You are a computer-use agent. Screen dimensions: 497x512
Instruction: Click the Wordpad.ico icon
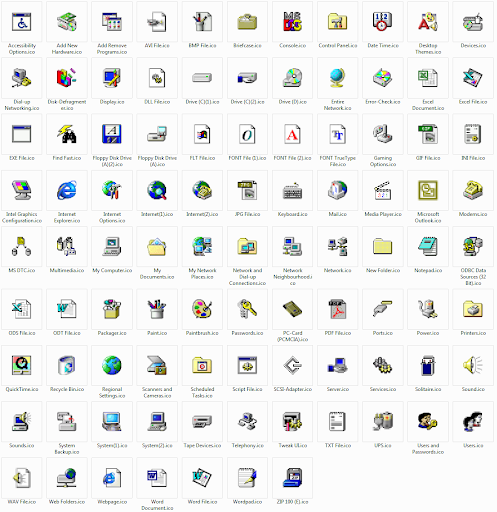pos(247,478)
